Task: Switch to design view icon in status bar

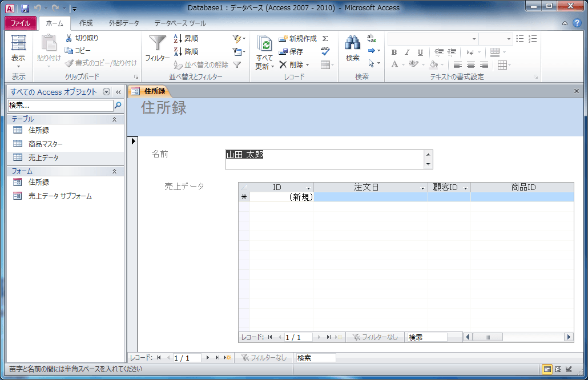Action: [569, 369]
